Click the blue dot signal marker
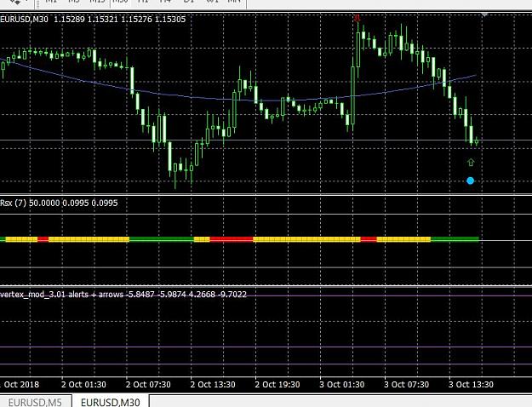The width and height of the screenshot is (532, 407). click(x=470, y=181)
